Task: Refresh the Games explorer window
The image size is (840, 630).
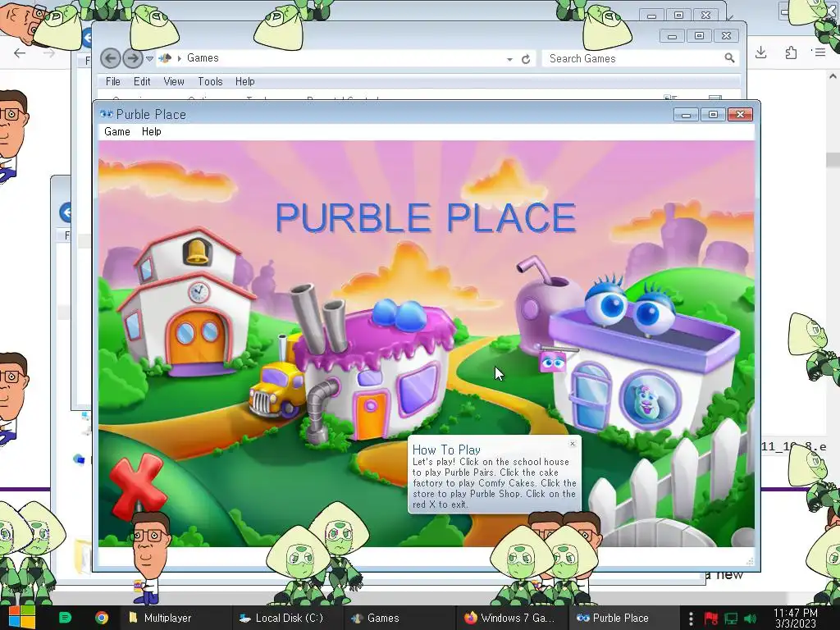Action: click(x=526, y=59)
